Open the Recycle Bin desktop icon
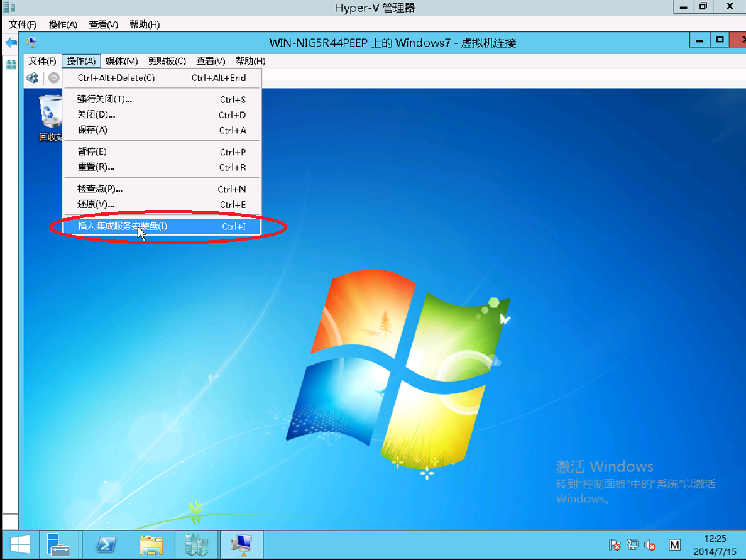 coord(50,118)
